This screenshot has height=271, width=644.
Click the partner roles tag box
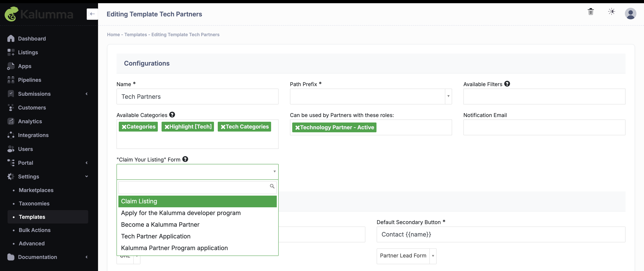pyautogui.click(x=371, y=128)
